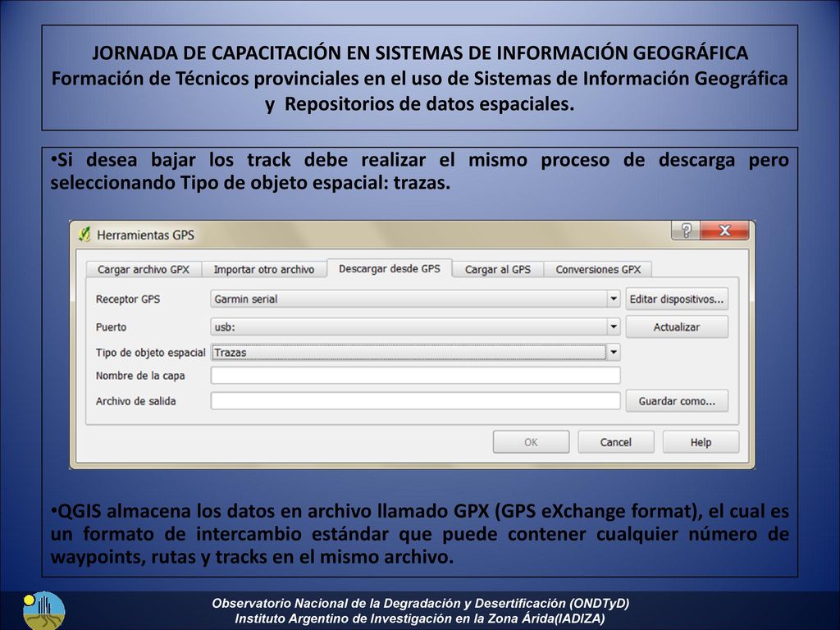Expand the Tipo de objeto espacial arrow
The width and height of the screenshot is (840, 630).
(614, 353)
